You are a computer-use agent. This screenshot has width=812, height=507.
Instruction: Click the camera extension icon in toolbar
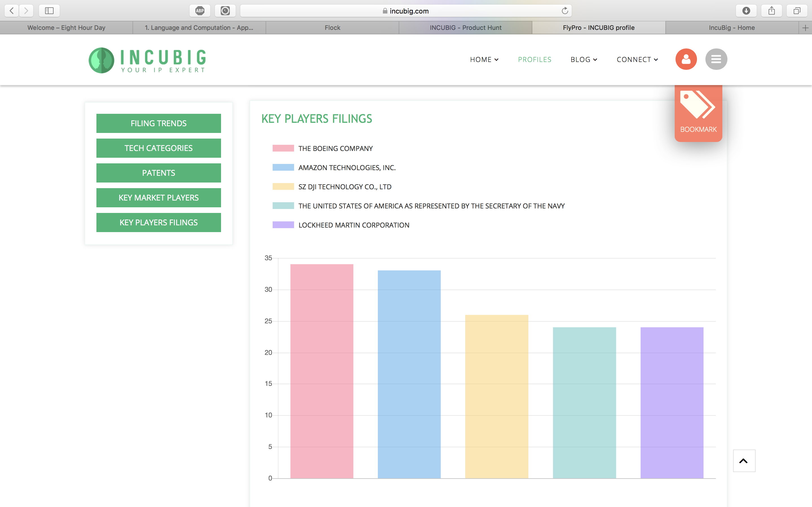click(x=225, y=10)
